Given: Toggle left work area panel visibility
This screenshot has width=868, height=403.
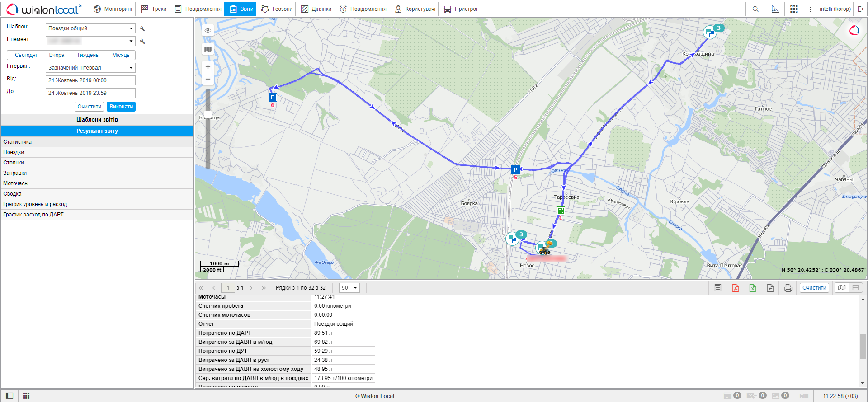Looking at the screenshot, I should tap(9, 396).
